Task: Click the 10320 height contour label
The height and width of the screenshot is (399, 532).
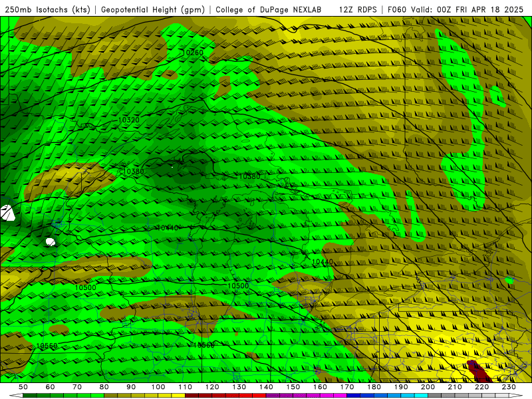Action: pyautogui.click(x=128, y=120)
